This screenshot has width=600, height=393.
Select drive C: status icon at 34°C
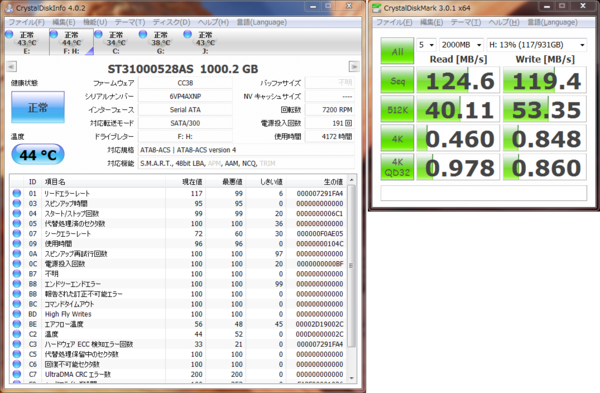(x=98, y=34)
